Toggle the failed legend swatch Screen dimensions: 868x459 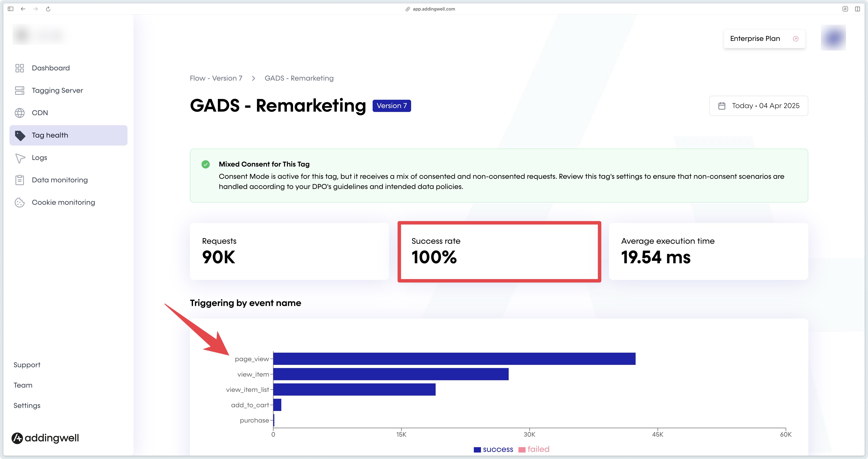522,450
